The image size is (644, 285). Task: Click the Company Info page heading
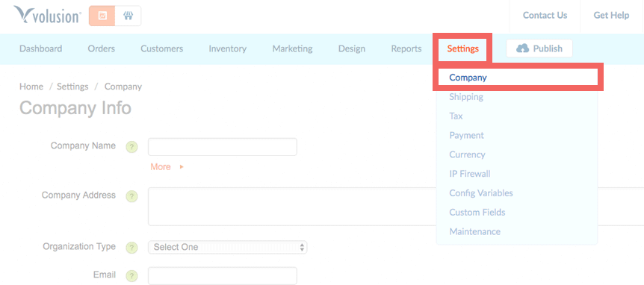click(75, 108)
